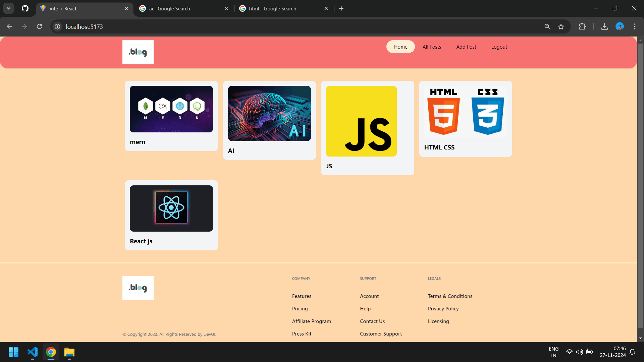The height and width of the screenshot is (362, 644).
Task: Switch to the Vite + React tab
Action: point(85,8)
